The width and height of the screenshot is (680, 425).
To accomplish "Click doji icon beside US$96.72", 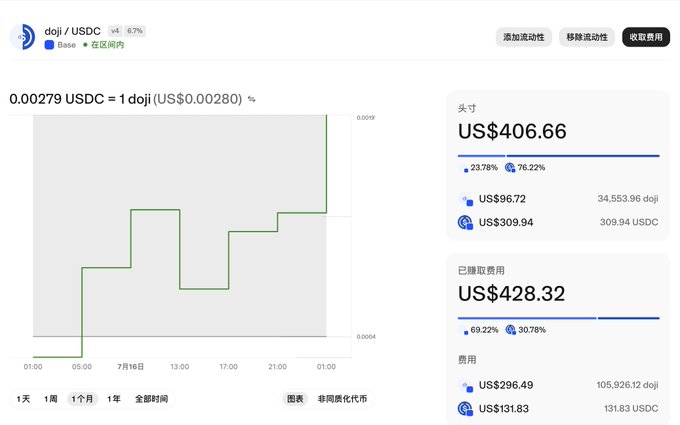I will [466, 199].
